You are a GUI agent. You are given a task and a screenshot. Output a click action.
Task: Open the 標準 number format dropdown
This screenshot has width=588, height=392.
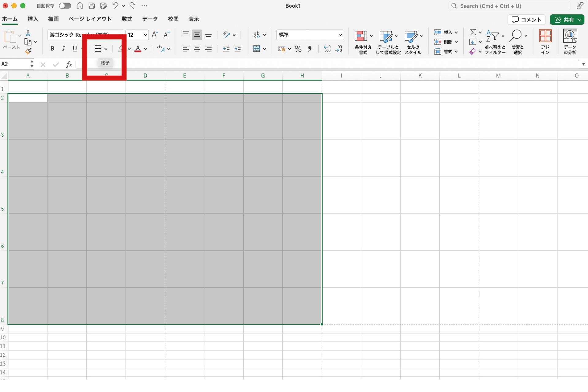[x=340, y=35]
